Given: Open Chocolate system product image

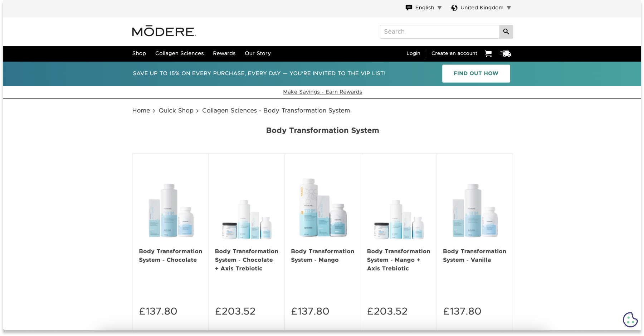Looking at the screenshot, I should tap(171, 210).
